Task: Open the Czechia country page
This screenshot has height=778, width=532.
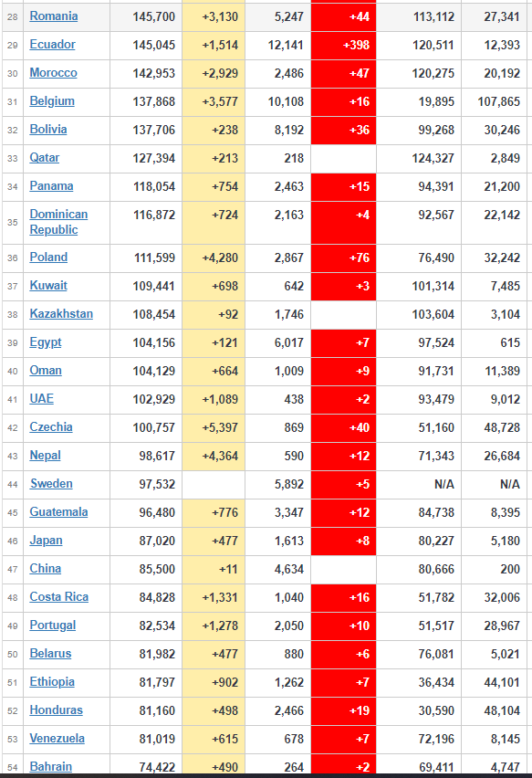Action: click(x=50, y=427)
